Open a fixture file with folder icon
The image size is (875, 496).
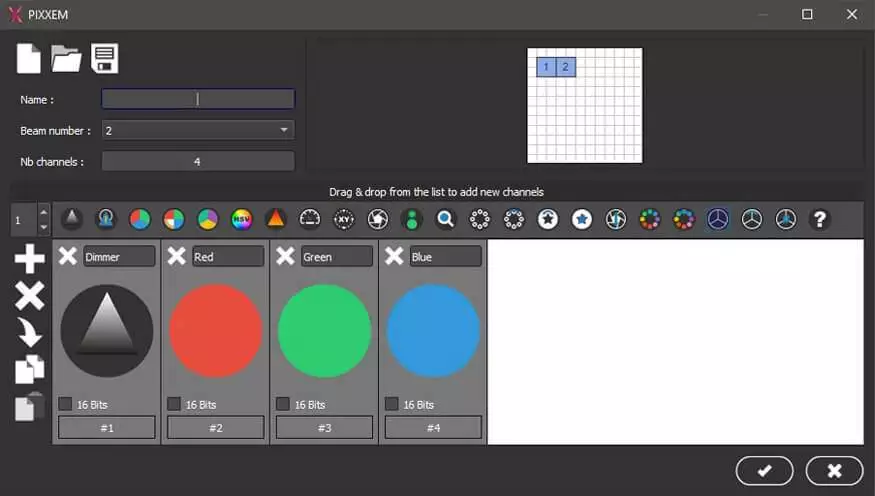[66, 59]
